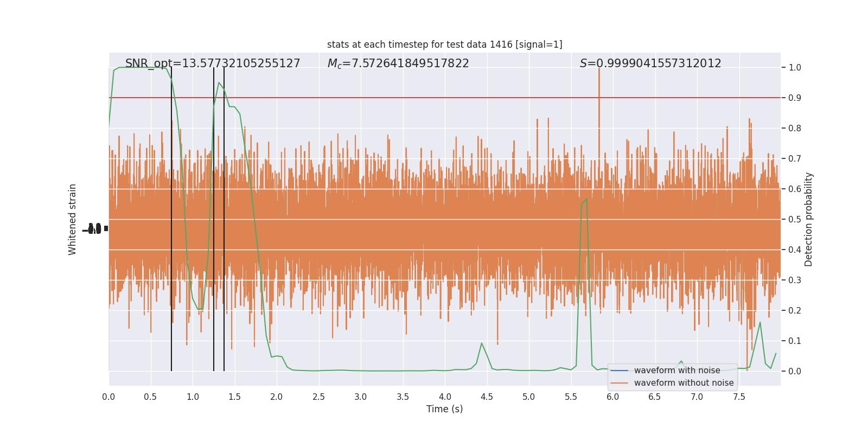Click x-axis tick label 4.5
Viewport: 868px width, 434px height.
point(487,397)
